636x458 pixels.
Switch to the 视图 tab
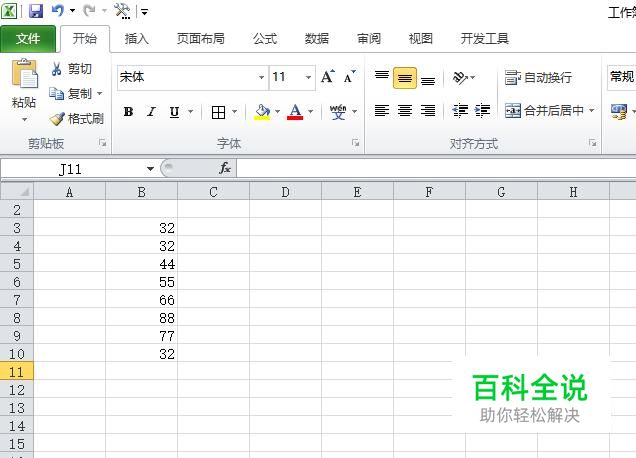pyautogui.click(x=421, y=39)
